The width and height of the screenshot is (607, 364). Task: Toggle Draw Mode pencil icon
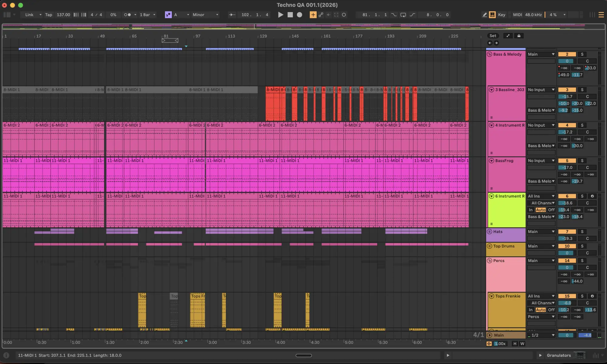tap(485, 15)
